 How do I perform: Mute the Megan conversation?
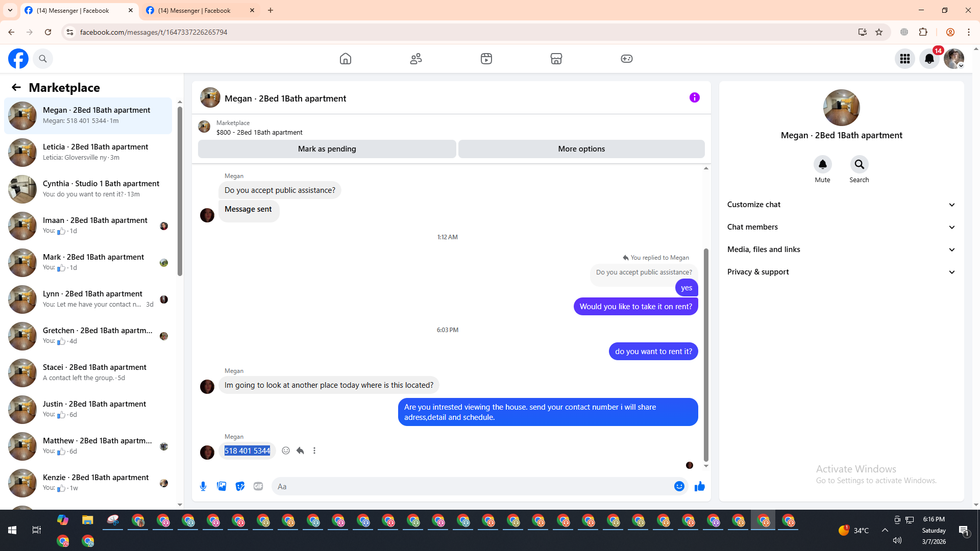coord(823,164)
